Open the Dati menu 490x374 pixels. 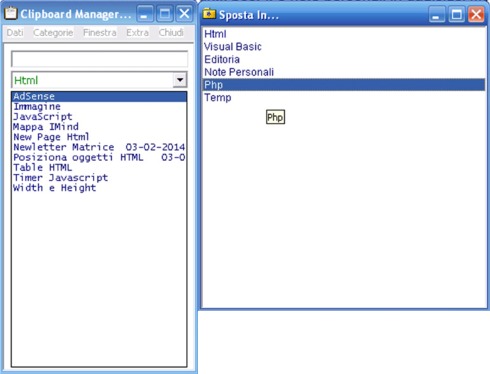[x=15, y=33]
